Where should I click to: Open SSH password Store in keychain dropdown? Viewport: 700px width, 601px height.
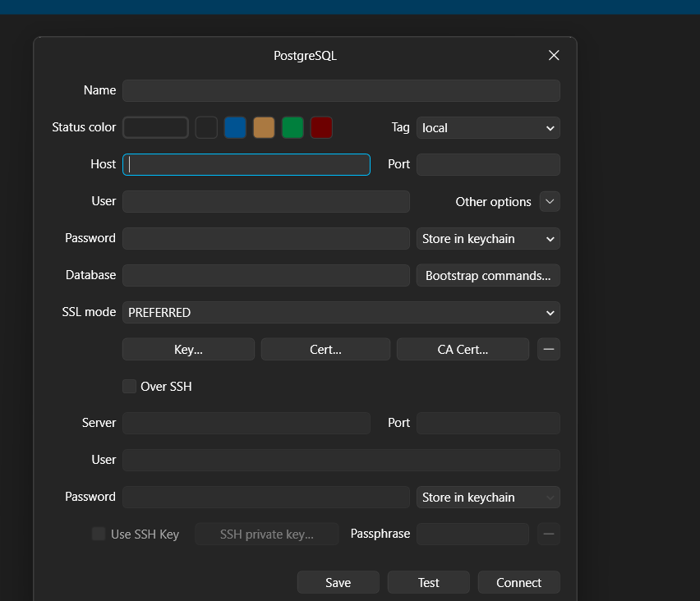click(488, 497)
